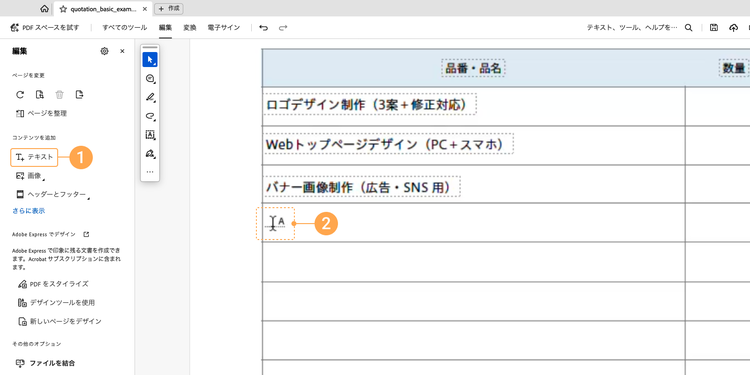Viewport: 750px width, 375px height.
Task: Open the すべてのツール menu
Action: (x=124, y=28)
